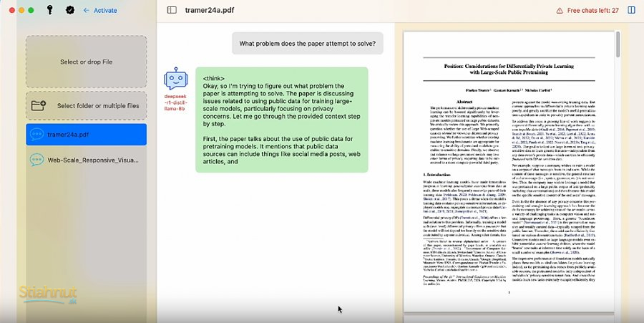Click the PDF page preview
The image size is (644, 323).
(509, 171)
